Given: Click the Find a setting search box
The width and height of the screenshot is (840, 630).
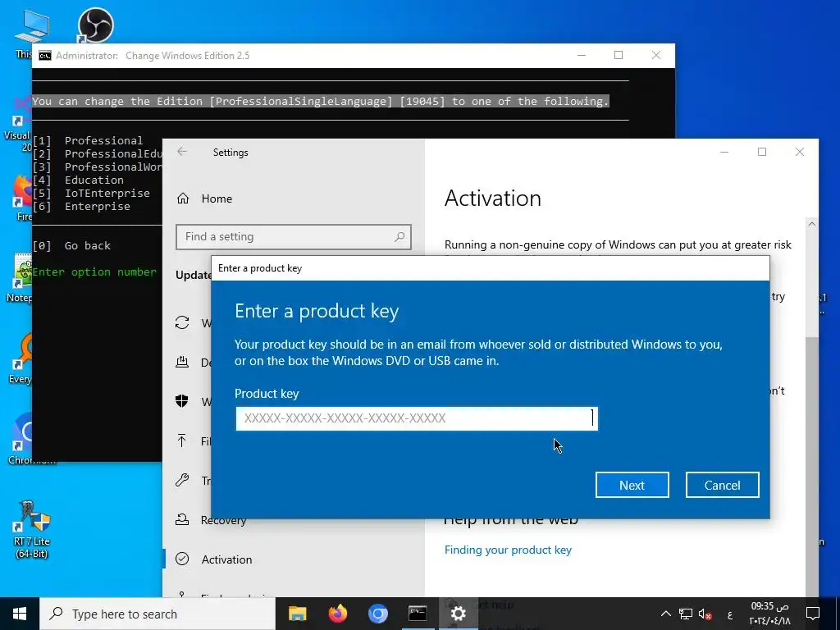Looking at the screenshot, I should pyautogui.click(x=293, y=237).
